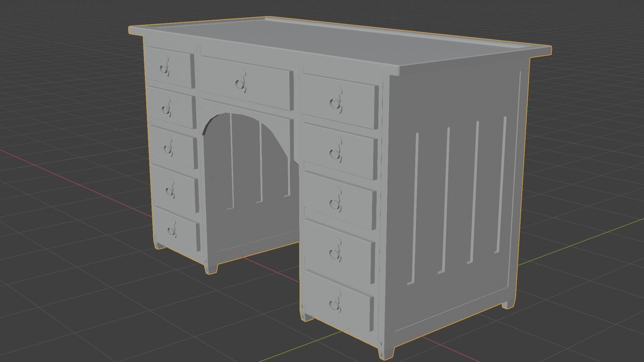
Task: Select the bottom drawer in the right column
Action: click(338, 302)
